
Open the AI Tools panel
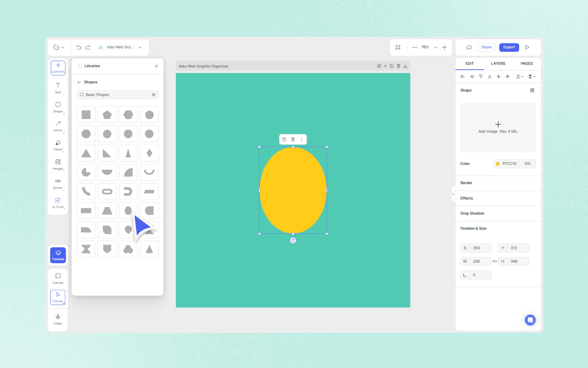click(58, 203)
